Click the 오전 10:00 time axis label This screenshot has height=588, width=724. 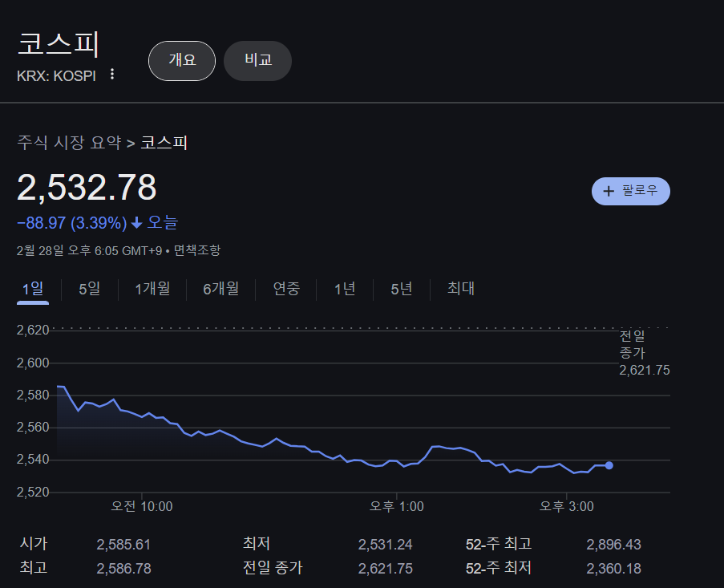[142, 506]
